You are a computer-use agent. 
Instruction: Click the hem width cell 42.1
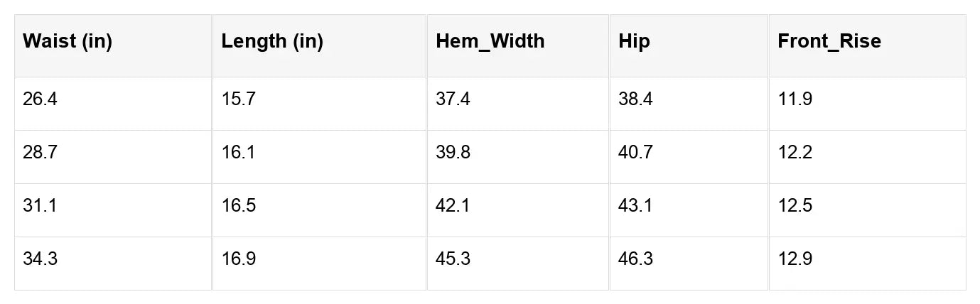(x=453, y=206)
